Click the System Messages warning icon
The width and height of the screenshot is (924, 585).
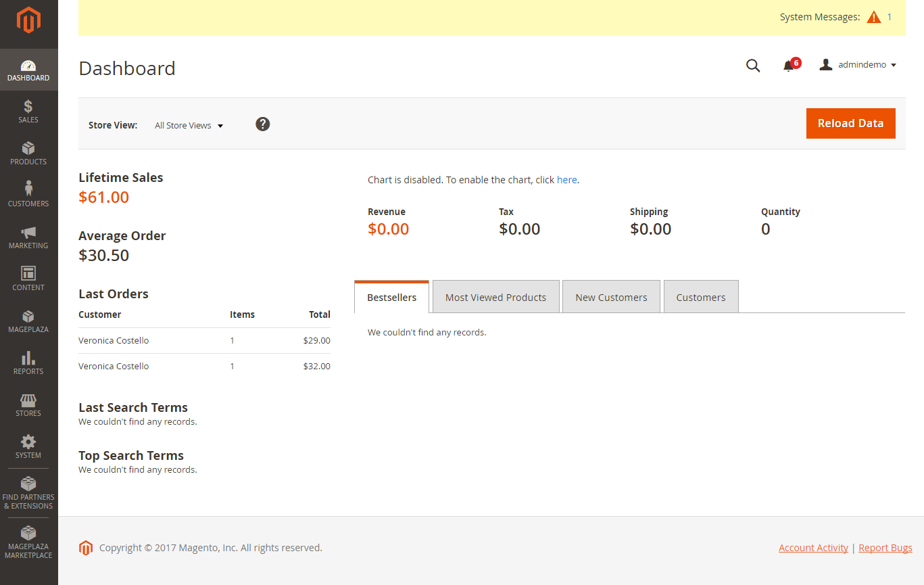[873, 17]
